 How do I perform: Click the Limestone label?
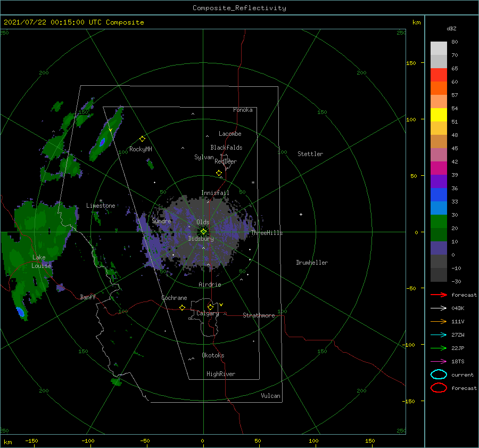[101, 206]
